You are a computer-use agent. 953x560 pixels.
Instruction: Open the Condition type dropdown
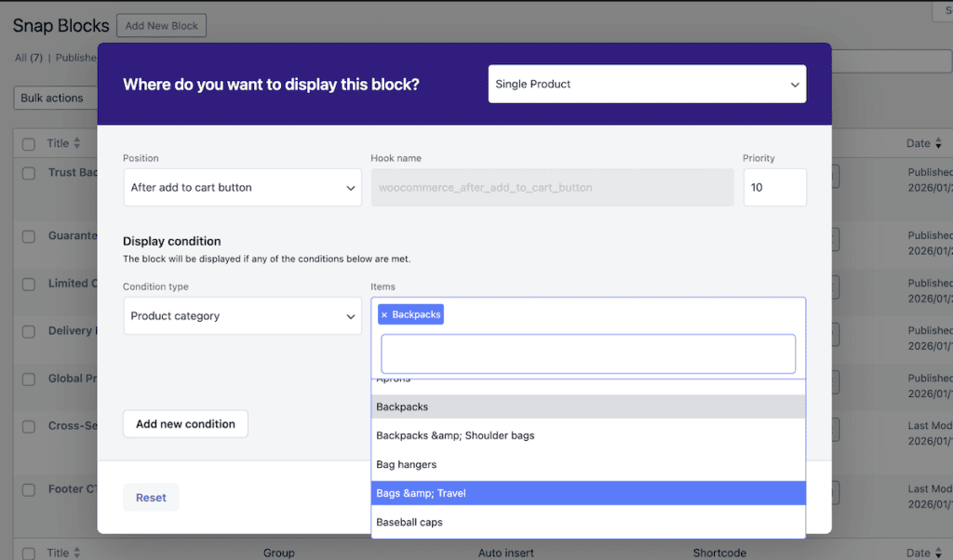pyautogui.click(x=242, y=316)
